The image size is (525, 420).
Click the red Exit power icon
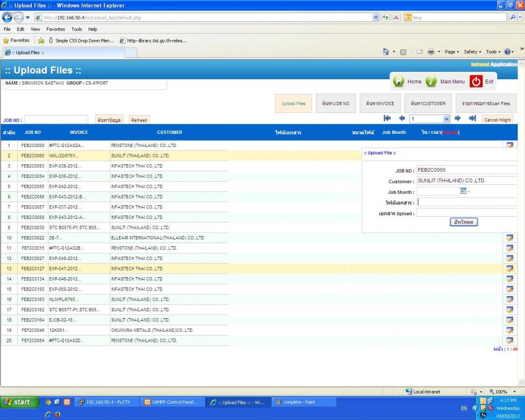pos(476,81)
